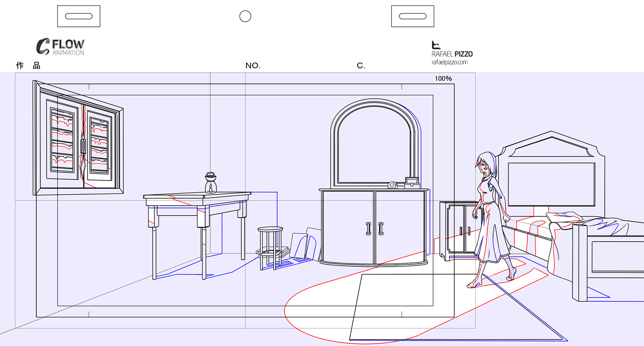This screenshot has width=644, height=346.
Task: Click the "作品" title label
Action: click(28, 65)
